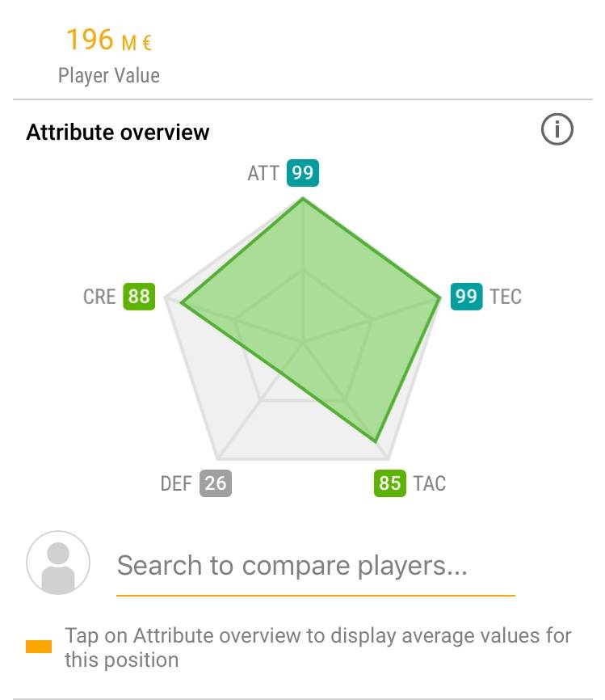Click the TAC 85 rating badge
Viewport: 605px width, 700px height.
point(390,483)
